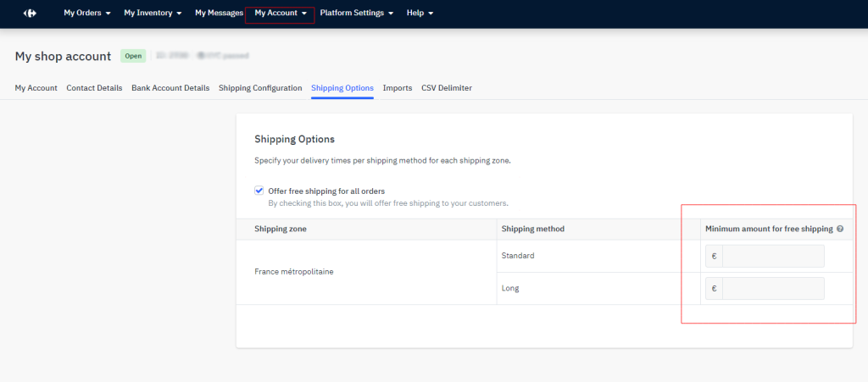The image size is (868, 382).
Task: Go to My Messages
Action: pyautogui.click(x=219, y=14)
